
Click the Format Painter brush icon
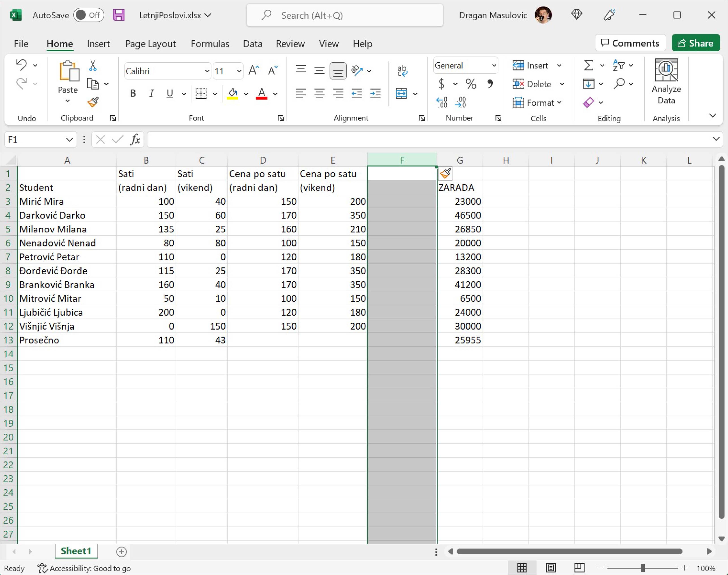tap(93, 102)
